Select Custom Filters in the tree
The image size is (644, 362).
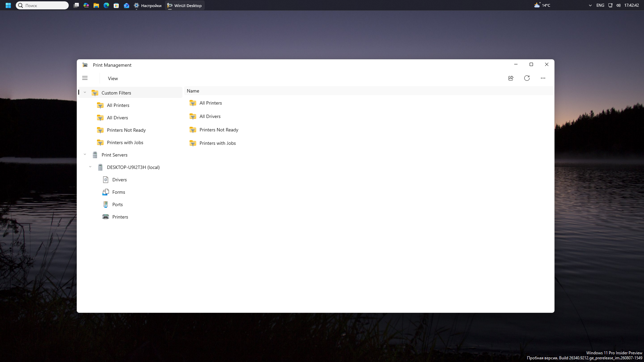click(131, 93)
